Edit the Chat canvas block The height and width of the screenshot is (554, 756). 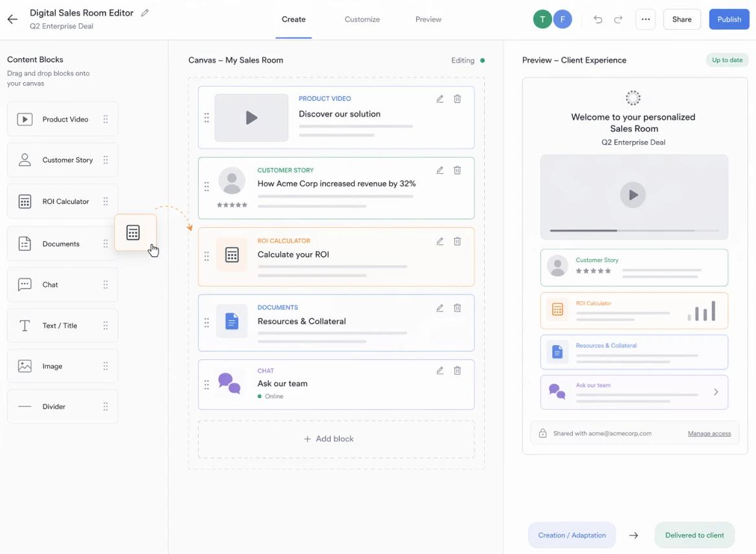coord(439,370)
